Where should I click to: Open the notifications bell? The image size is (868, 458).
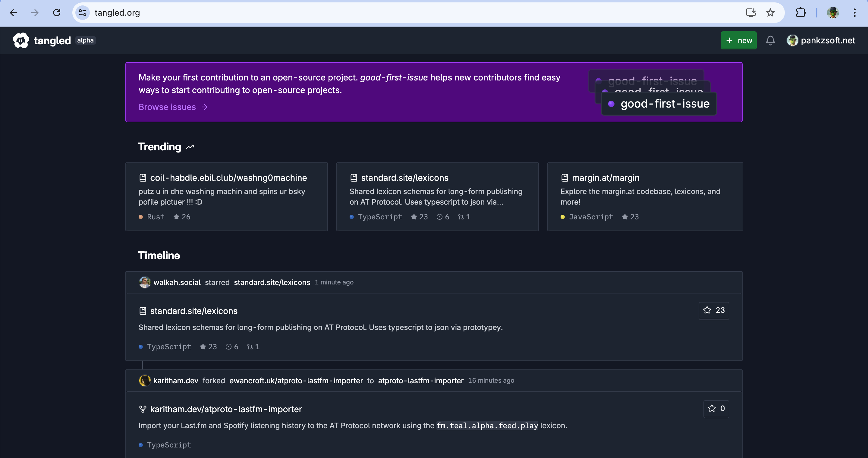[x=770, y=40]
